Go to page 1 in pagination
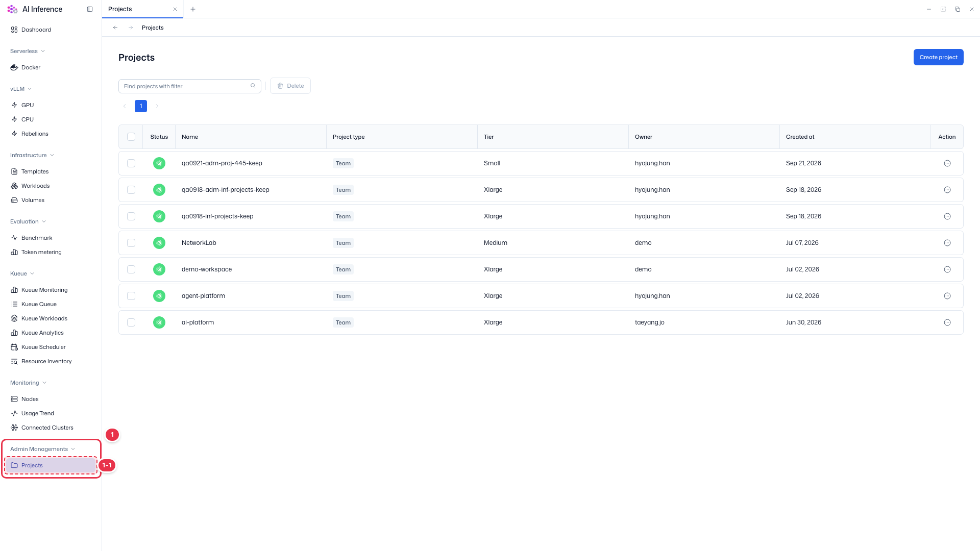The image size is (980, 551). pyautogui.click(x=141, y=106)
